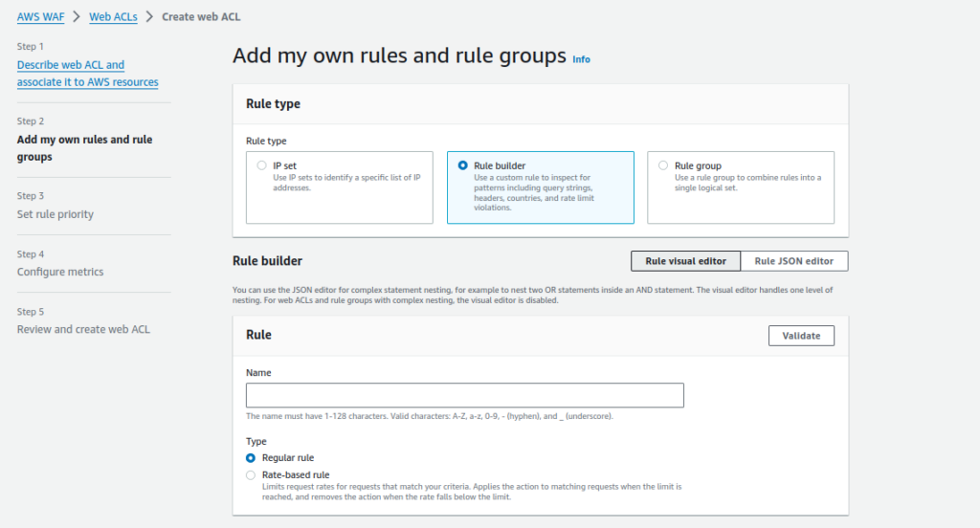This screenshot has width=980, height=528.
Task: Open the Info link beside page heading
Action: pyautogui.click(x=581, y=59)
